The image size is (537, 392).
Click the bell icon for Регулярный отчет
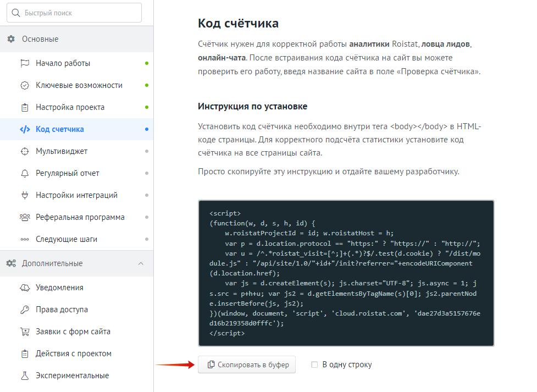[25, 173]
